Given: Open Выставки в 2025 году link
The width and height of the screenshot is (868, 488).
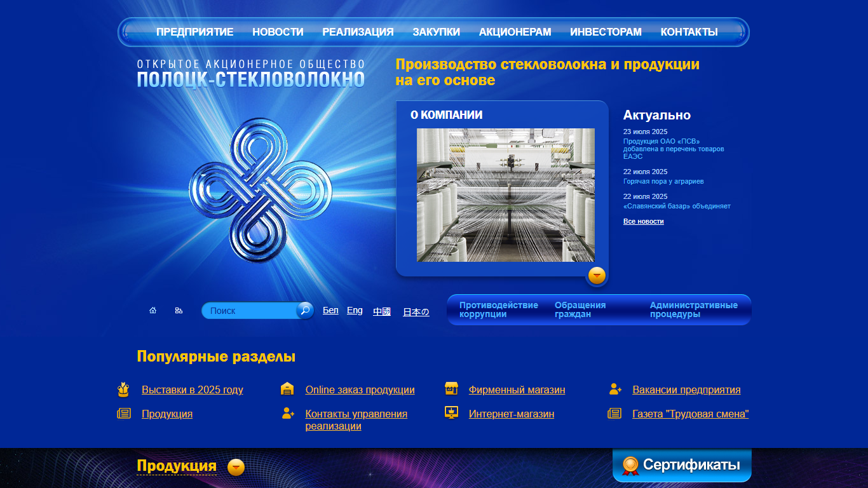Looking at the screenshot, I should coord(192,390).
